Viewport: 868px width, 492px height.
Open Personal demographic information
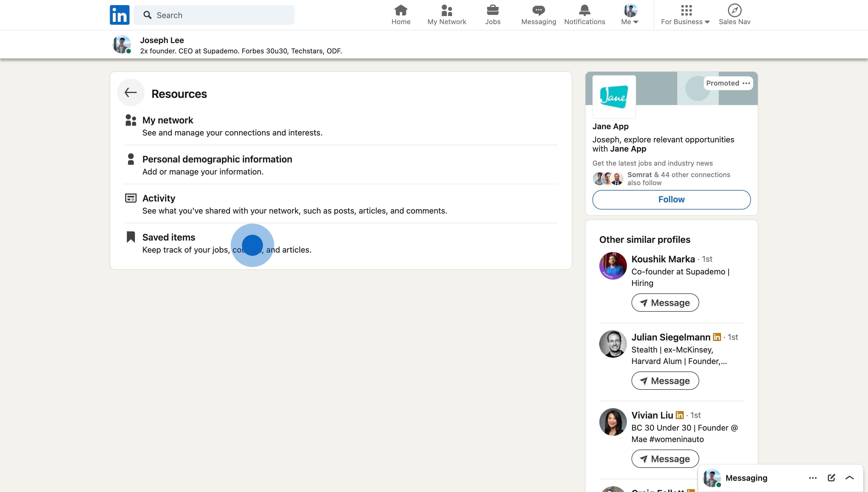click(341, 165)
